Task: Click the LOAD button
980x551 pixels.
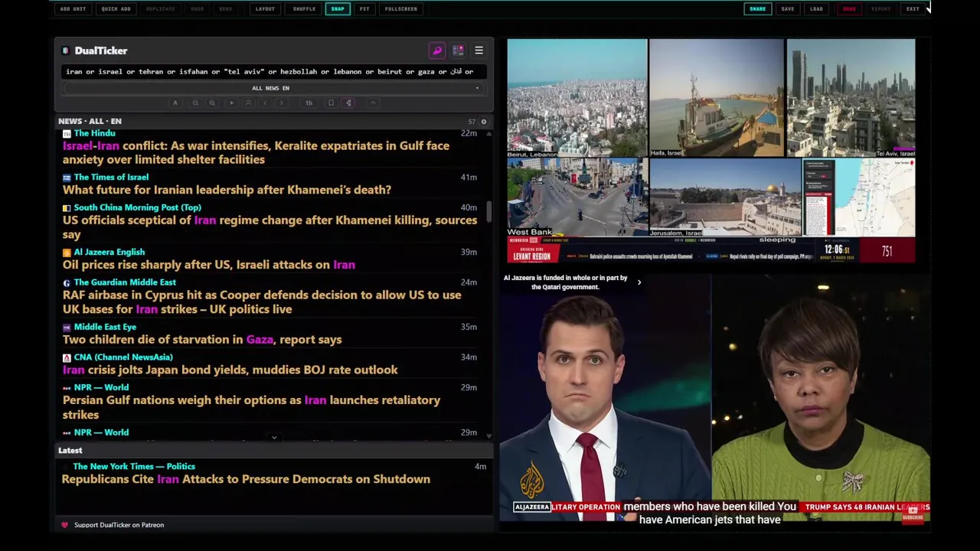Action: pyautogui.click(x=816, y=9)
